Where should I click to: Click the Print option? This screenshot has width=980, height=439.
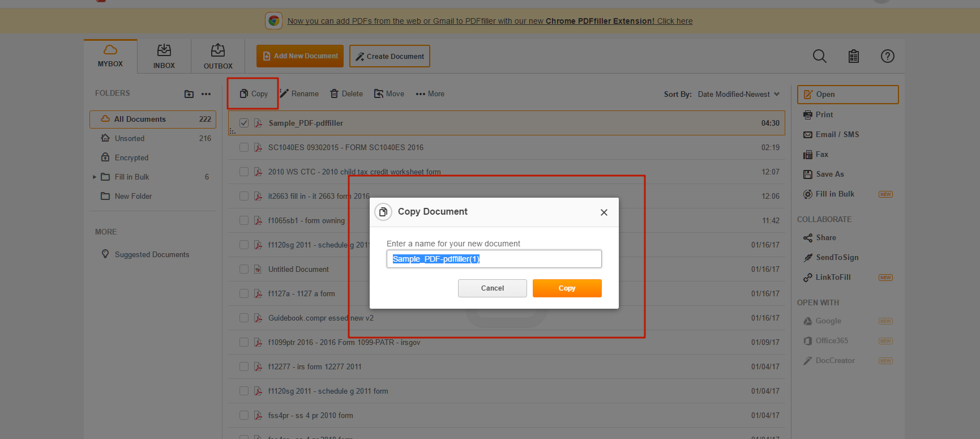tap(818, 114)
